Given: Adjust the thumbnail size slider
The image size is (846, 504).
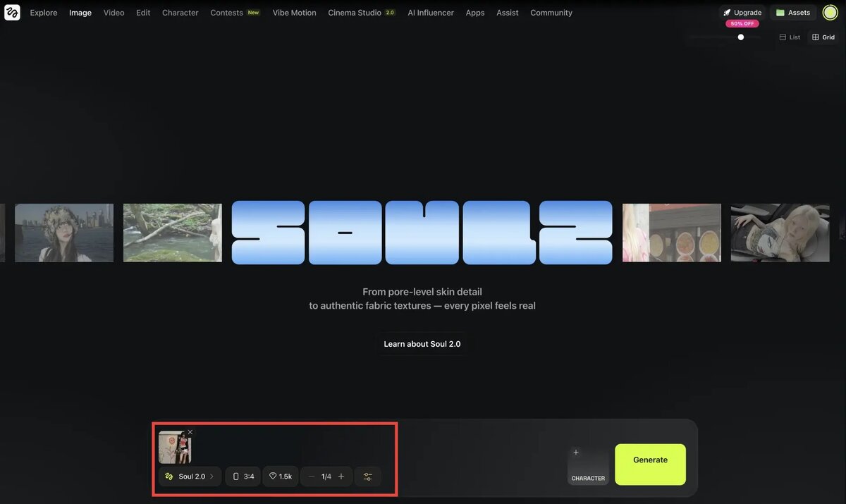Looking at the screenshot, I should click(740, 37).
